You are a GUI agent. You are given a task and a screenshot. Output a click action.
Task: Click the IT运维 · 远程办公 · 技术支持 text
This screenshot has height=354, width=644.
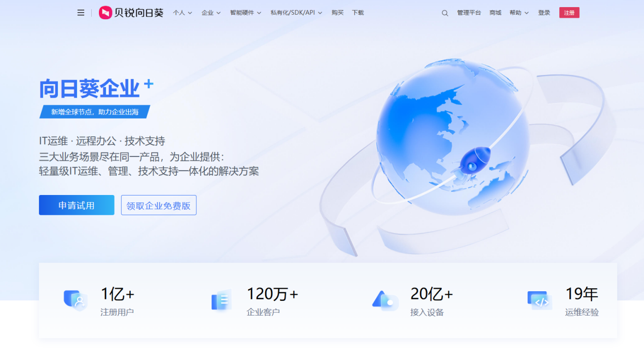point(102,141)
